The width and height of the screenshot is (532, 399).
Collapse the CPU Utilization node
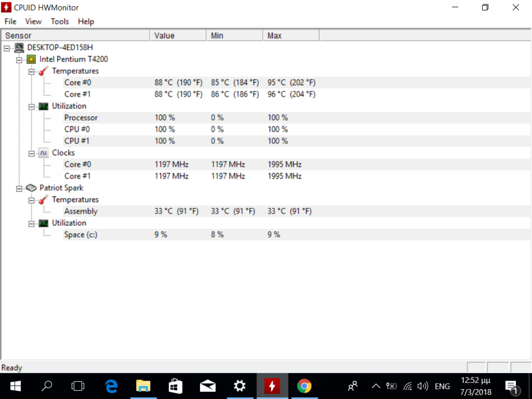click(32, 107)
